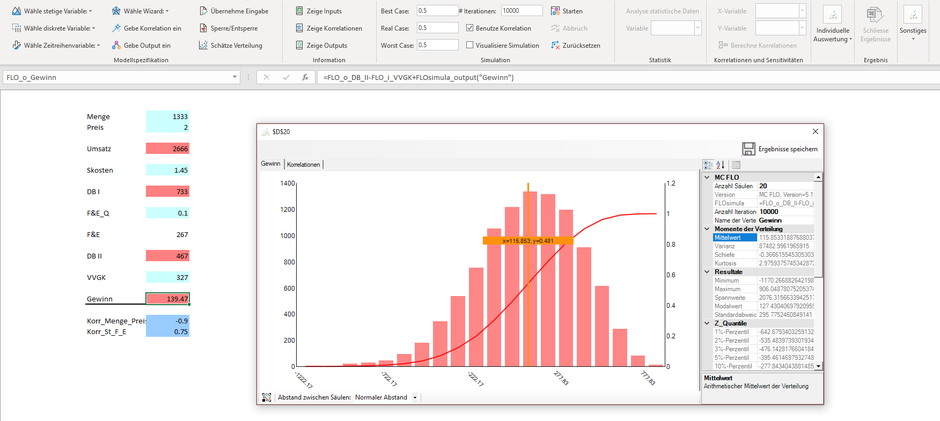Select the Umsatz cell 2666

[168, 149]
